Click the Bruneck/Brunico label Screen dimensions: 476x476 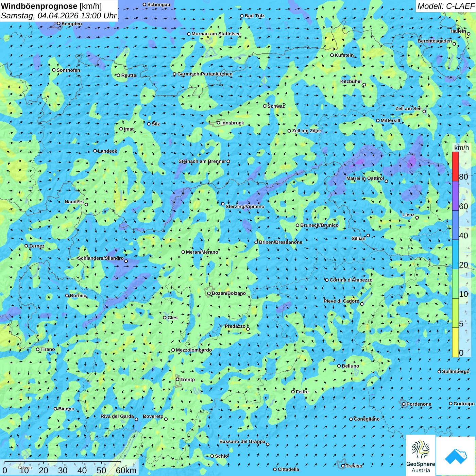click(319, 225)
